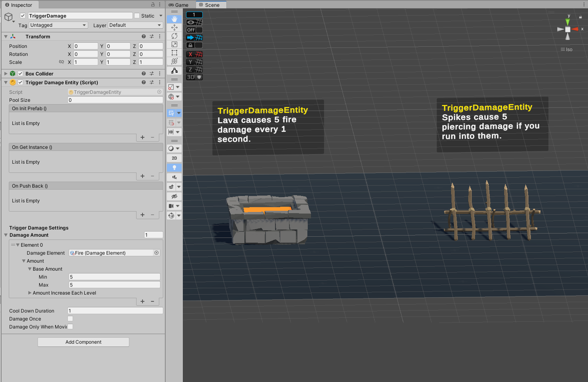
Task: Open Box Collider presets icon
Action: (152, 73)
